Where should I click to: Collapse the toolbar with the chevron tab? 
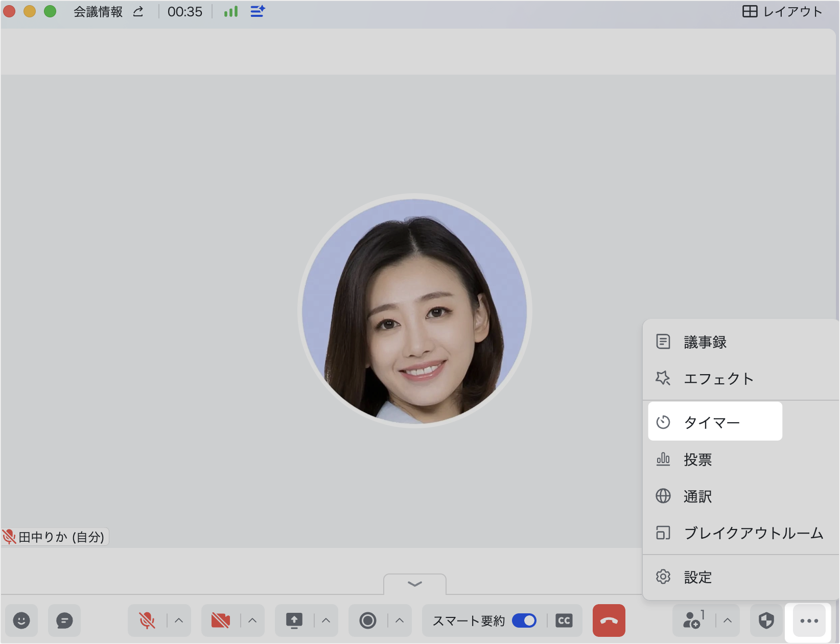pyautogui.click(x=415, y=584)
